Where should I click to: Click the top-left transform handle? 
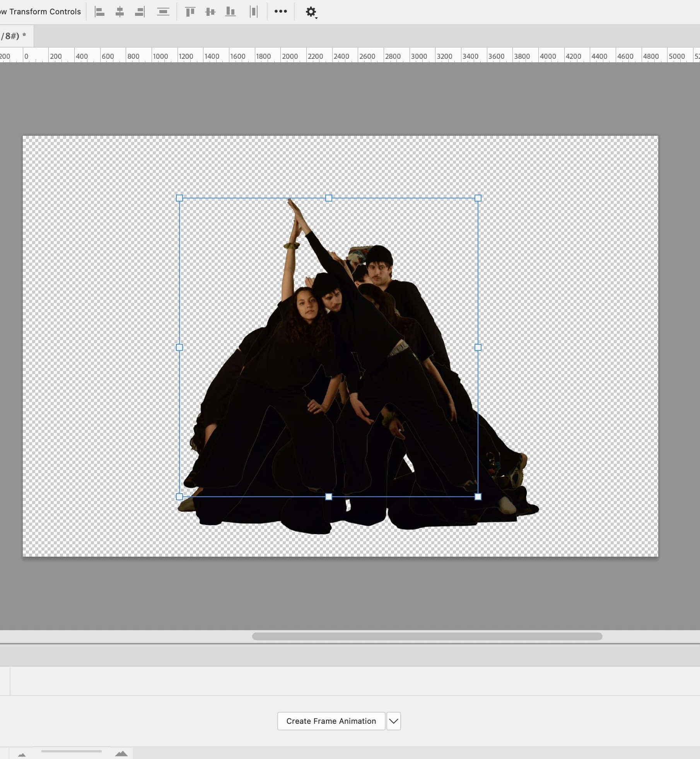pos(179,198)
